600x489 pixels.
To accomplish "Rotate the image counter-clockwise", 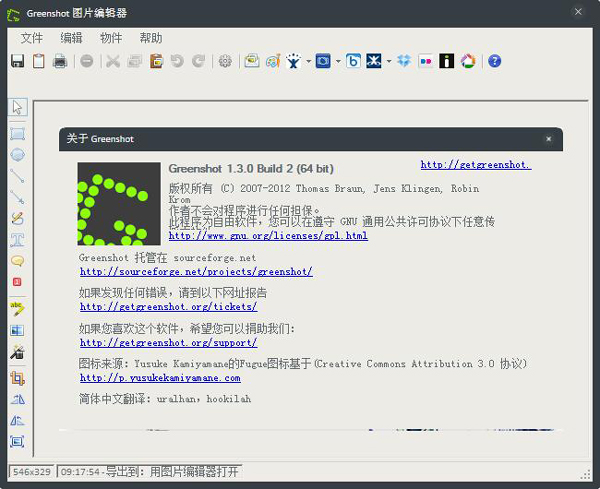I will [x=18, y=421].
